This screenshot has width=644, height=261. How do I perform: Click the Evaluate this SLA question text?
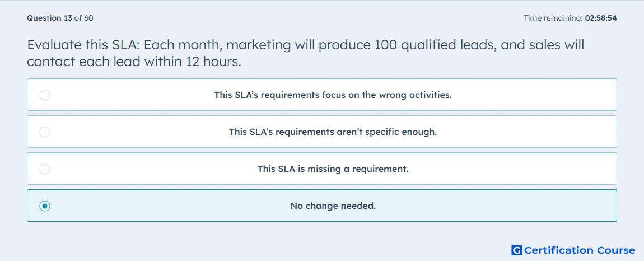pos(306,53)
